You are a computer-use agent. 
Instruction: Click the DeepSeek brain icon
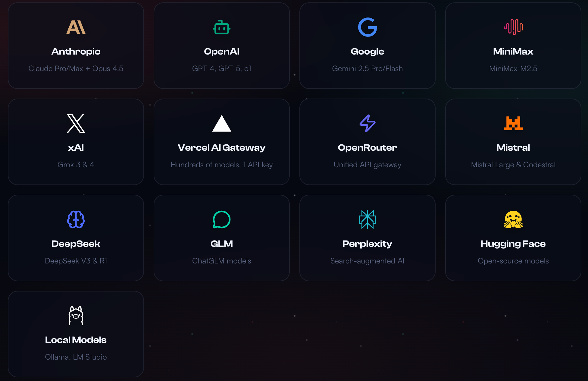(x=76, y=219)
